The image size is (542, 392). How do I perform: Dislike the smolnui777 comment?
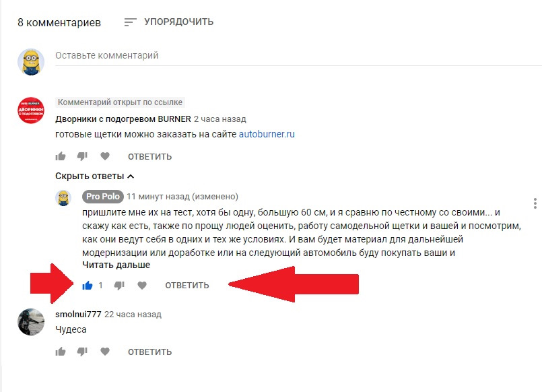click(x=82, y=352)
